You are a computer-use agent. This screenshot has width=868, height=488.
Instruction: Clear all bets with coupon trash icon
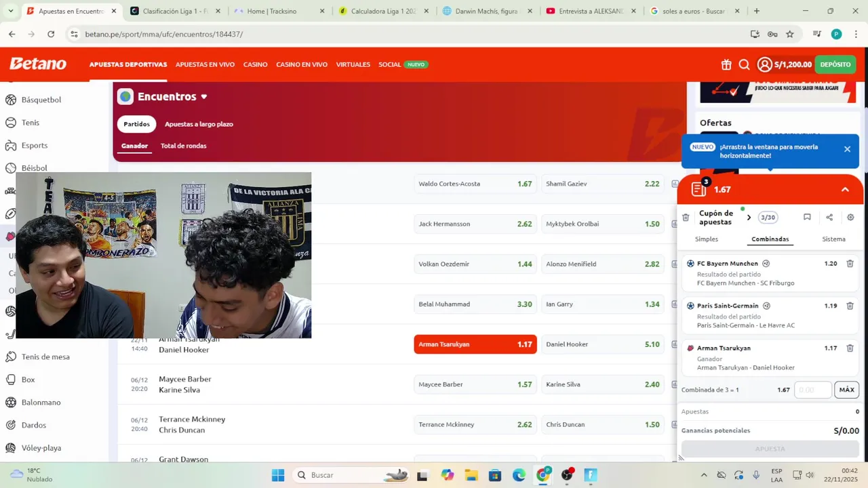coord(686,218)
